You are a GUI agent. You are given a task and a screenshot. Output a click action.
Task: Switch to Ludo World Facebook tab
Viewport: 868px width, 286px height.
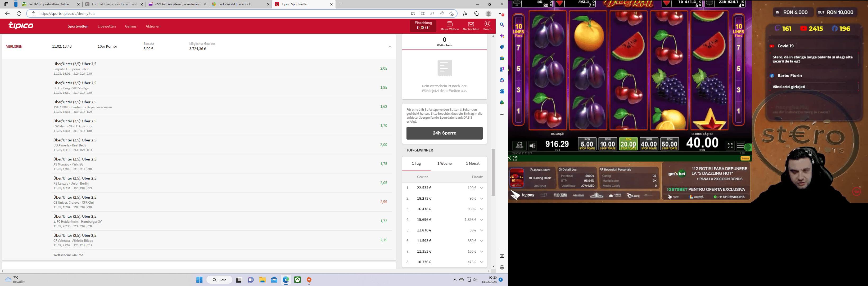(241, 5)
